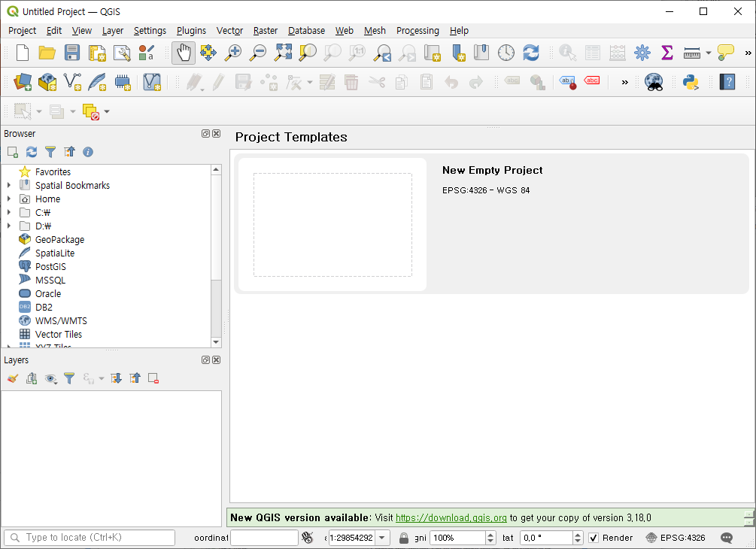
Task: Click the New Shapefile Layer icon
Action: tap(72, 82)
